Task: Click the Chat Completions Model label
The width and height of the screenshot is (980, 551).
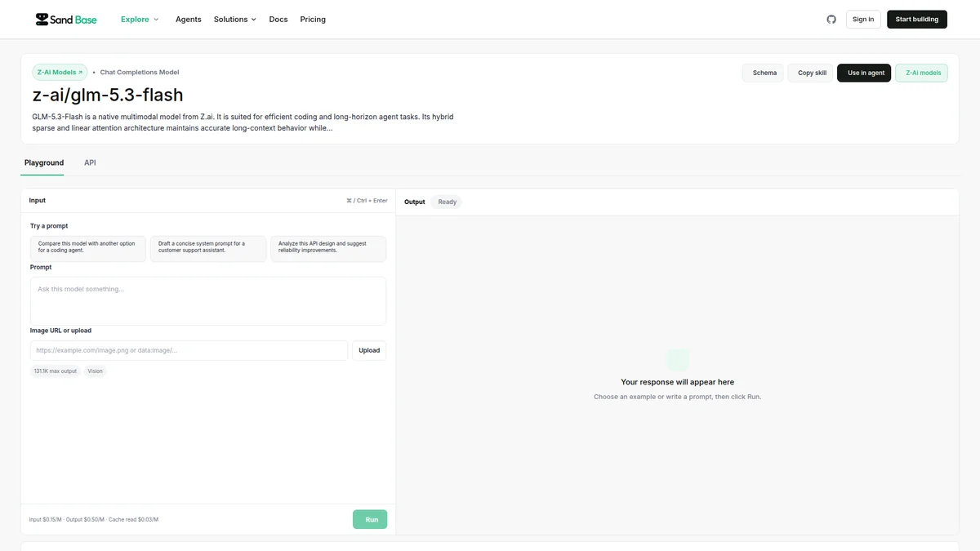Action: tap(140, 72)
